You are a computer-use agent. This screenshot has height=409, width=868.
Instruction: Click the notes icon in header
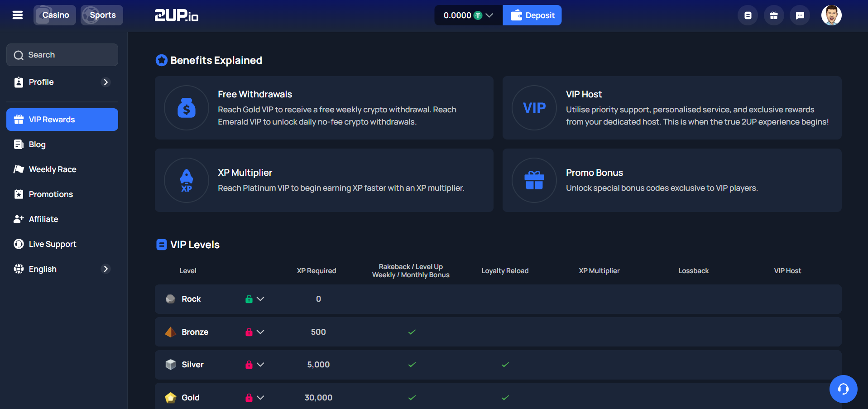[748, 15]
